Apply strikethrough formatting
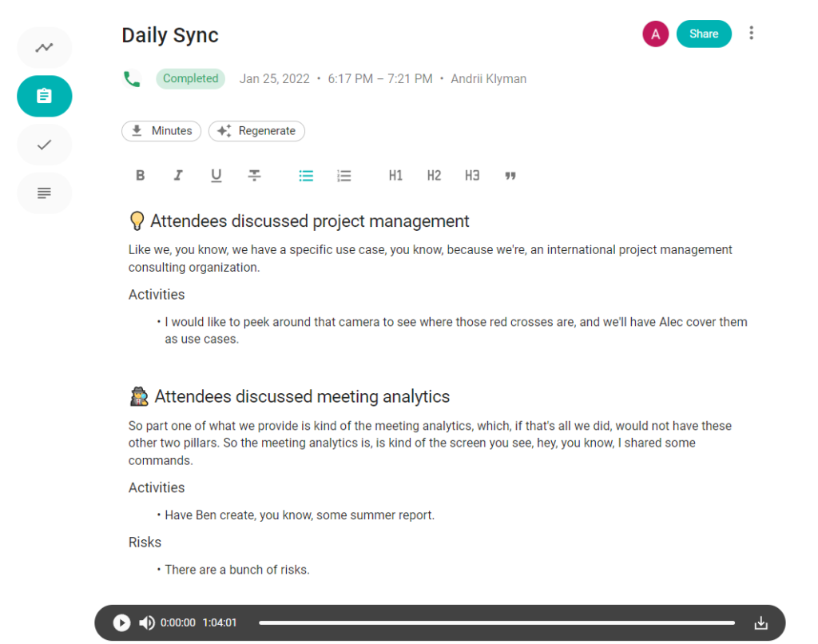The width and height of the screenshot is (818, 644). point(254,175)
